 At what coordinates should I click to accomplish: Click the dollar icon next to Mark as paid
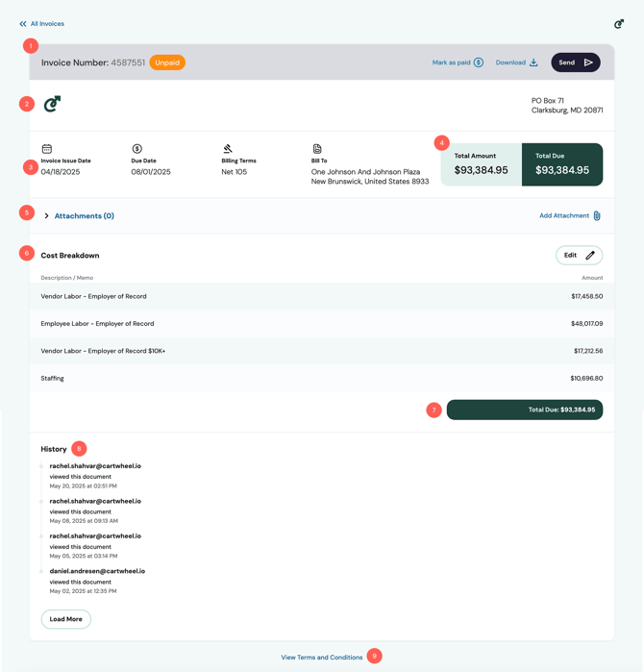click(x=479, y=62)
